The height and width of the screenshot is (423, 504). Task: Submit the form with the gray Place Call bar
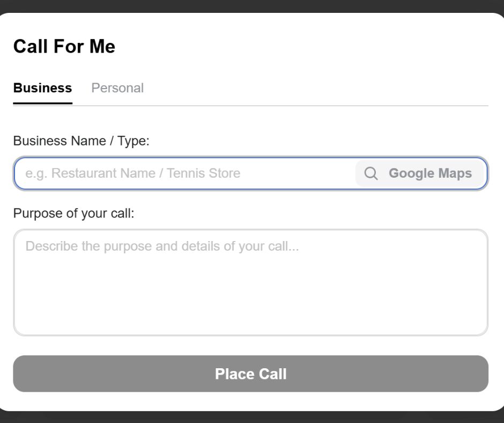tap(250, 374)
